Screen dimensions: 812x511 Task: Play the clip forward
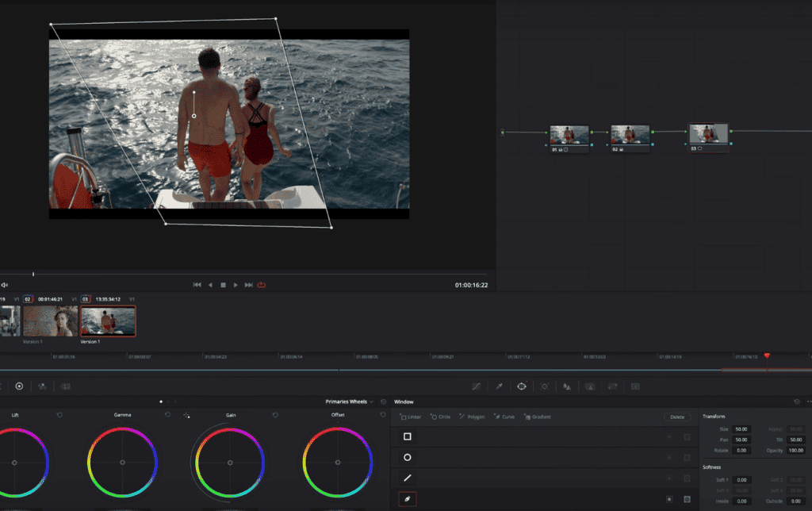click(x=236, y=285)
